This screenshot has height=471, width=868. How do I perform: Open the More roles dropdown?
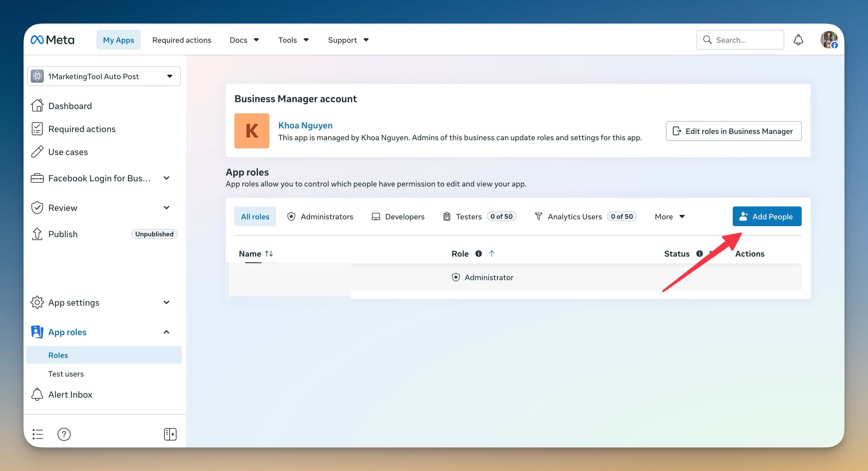point(669,216)
